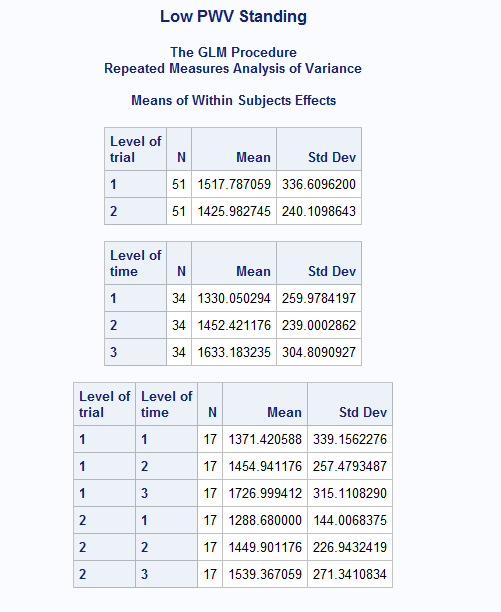Image resolution: width=501 pixels, height=612 pixels.
Task: Click N value in 1425.982745 row
Action: tap(179, 211)
